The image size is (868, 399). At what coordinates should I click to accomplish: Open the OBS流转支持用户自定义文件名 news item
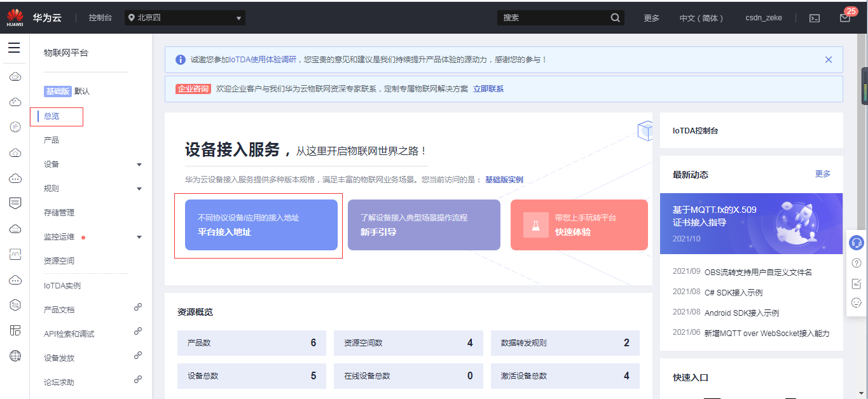point(758,272)
